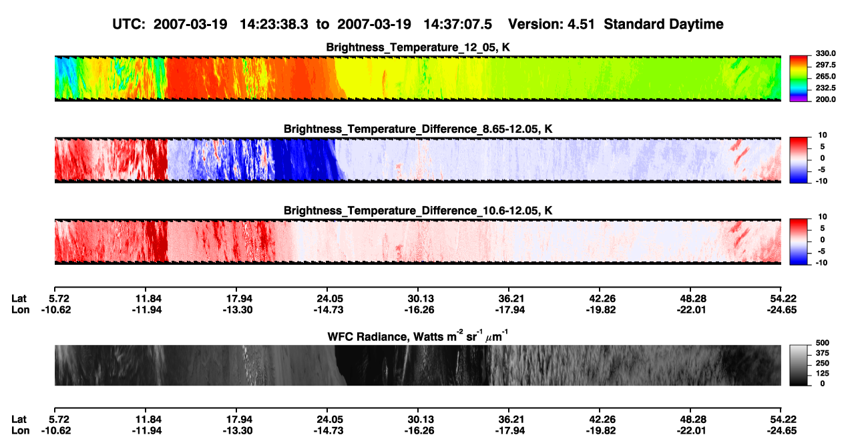Click the '265.0' colorbar tick label
The width and height of the screenshot is (868, 445).
pos(825,76)
